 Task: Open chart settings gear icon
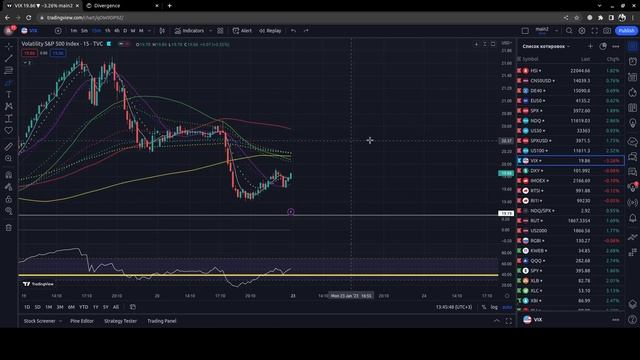[x=582, y=31]
